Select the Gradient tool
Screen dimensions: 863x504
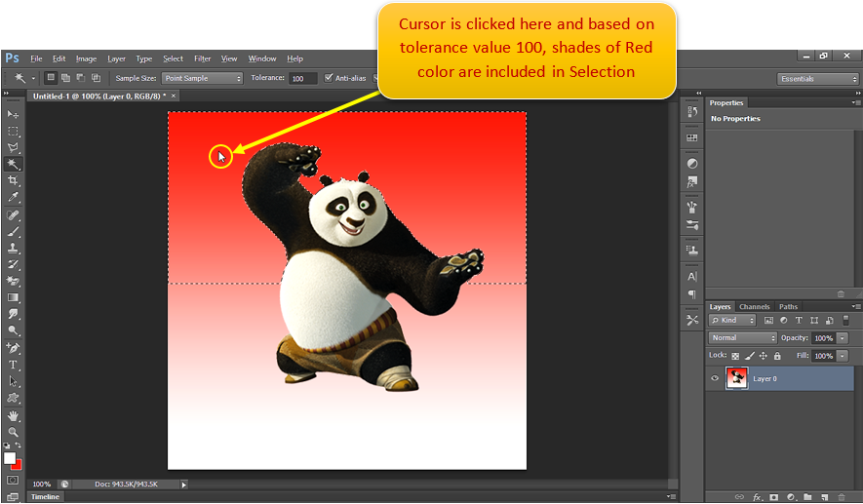tap(13, 297)
